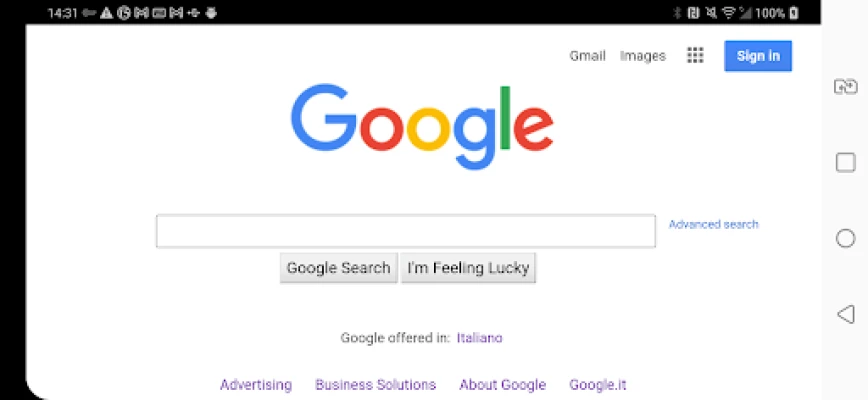Click the Google logo
The height and width of the screenshot is (400, 868).
(422, 127)
